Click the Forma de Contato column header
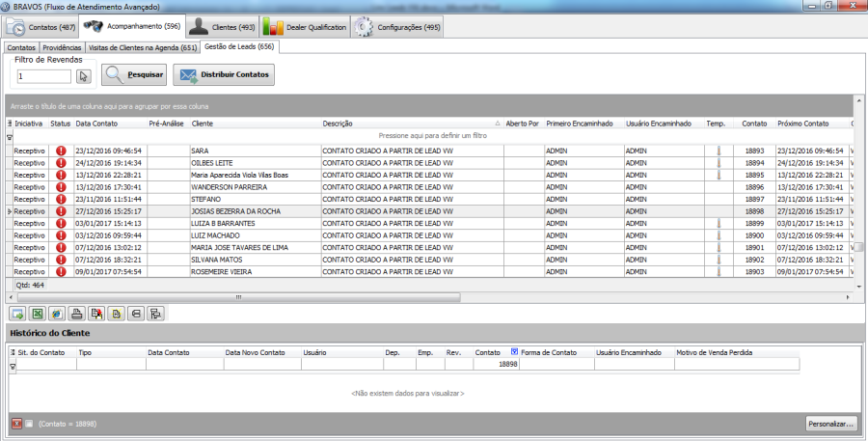Viewport: 868px width, 441px height. coord(556,352)
